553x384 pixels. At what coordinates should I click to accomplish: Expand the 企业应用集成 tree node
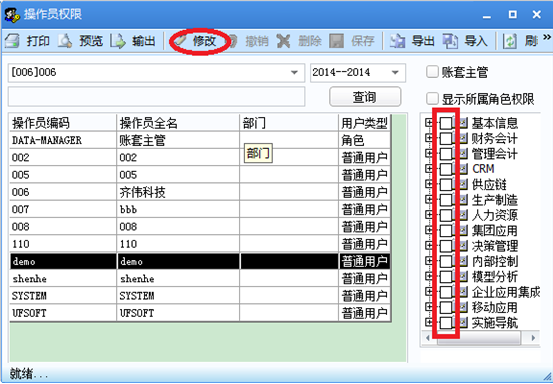pos(429,292)
